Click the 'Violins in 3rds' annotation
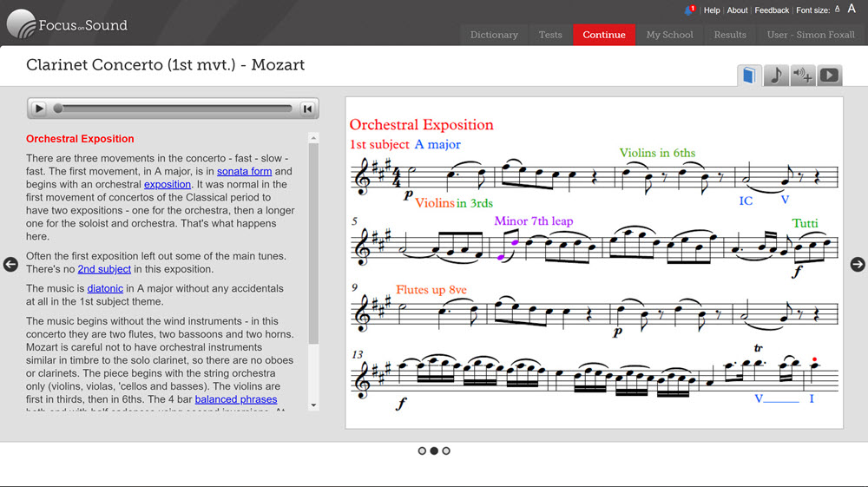This screenshot has height=487, width=868. [454, 203]
